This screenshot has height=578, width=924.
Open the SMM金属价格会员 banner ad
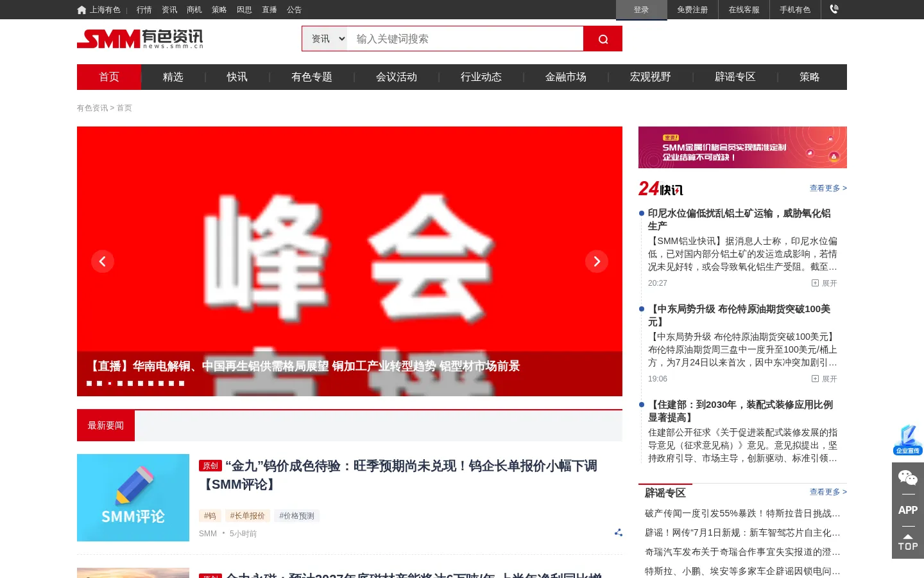point(742,148)
